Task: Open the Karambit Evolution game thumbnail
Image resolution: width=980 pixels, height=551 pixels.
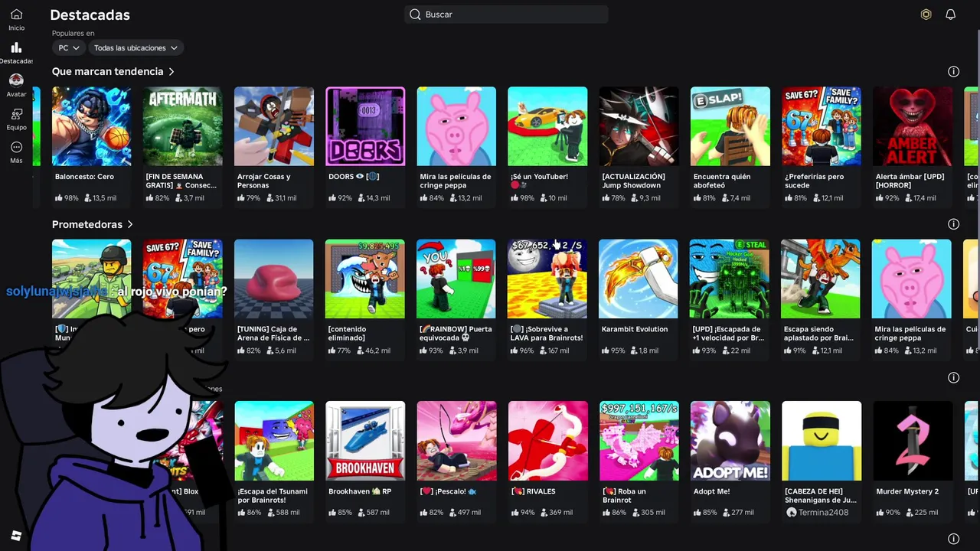Action: click(x=639, y=279)
